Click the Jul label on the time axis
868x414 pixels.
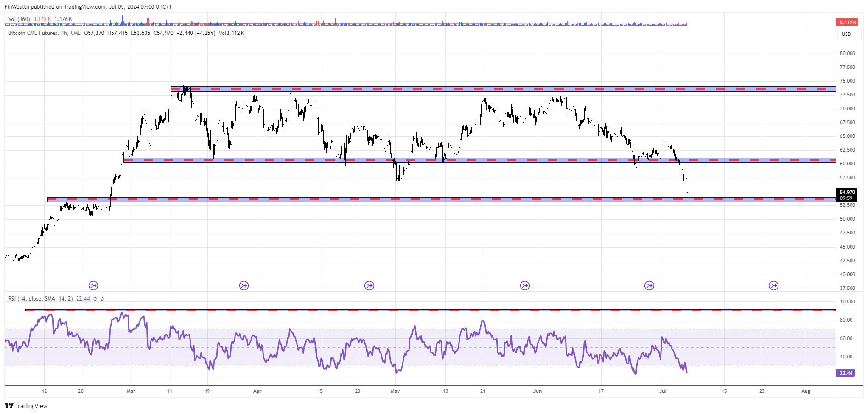(662, 391)
